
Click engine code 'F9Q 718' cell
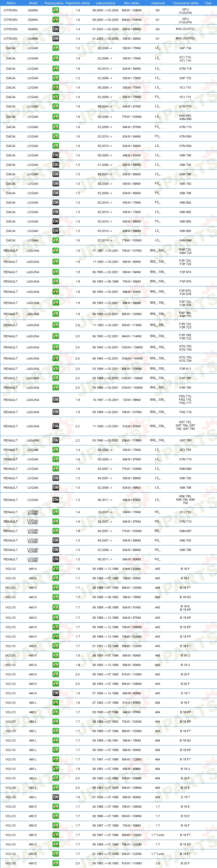[x=185, y=412]
